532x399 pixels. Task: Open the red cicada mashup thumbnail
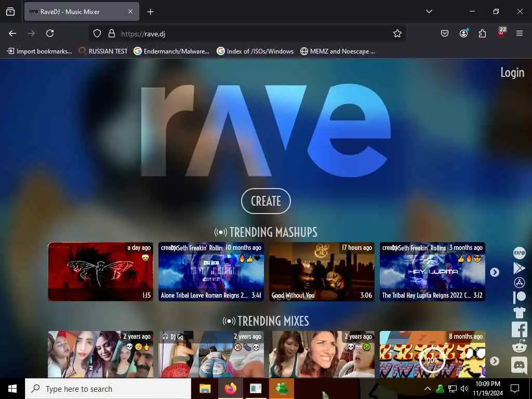pyautogui.click(x=100, y=271)
